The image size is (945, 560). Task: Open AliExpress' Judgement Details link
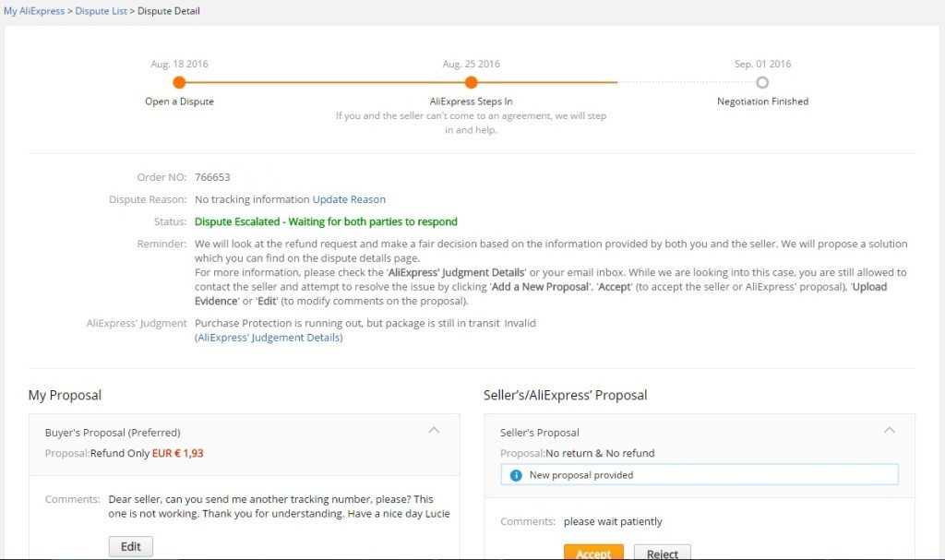pos(269,338)
